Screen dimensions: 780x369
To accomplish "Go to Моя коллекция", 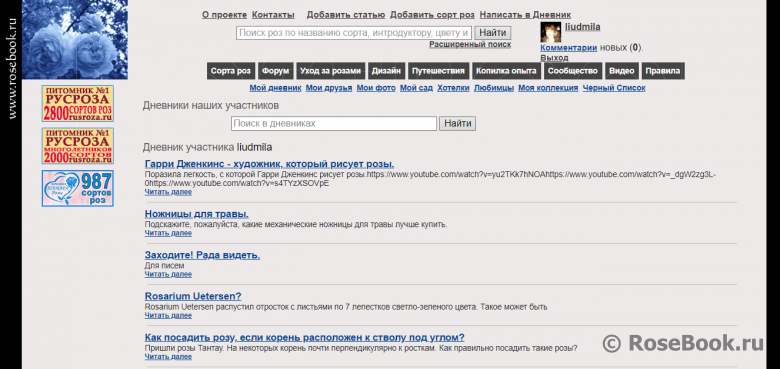I will 548,88.
